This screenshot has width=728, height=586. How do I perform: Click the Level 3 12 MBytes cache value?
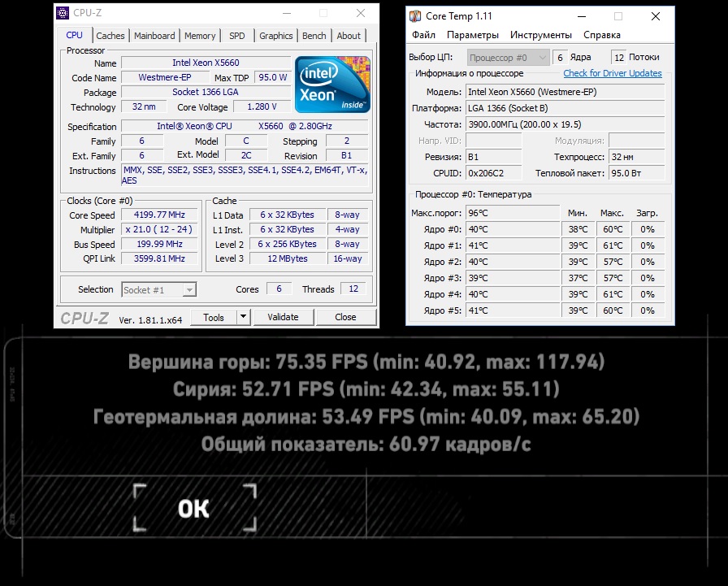(x=288, y=258)
